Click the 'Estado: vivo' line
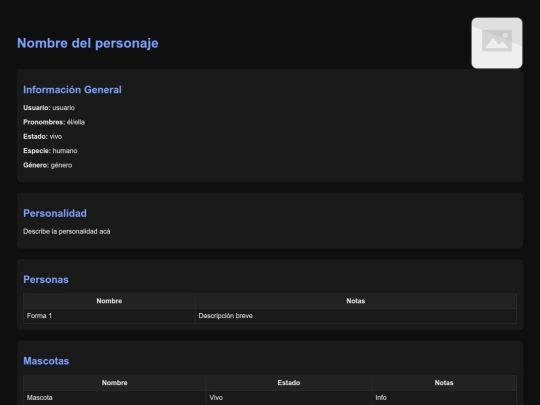This screenshot has width=540, height=405. point(43,137)
